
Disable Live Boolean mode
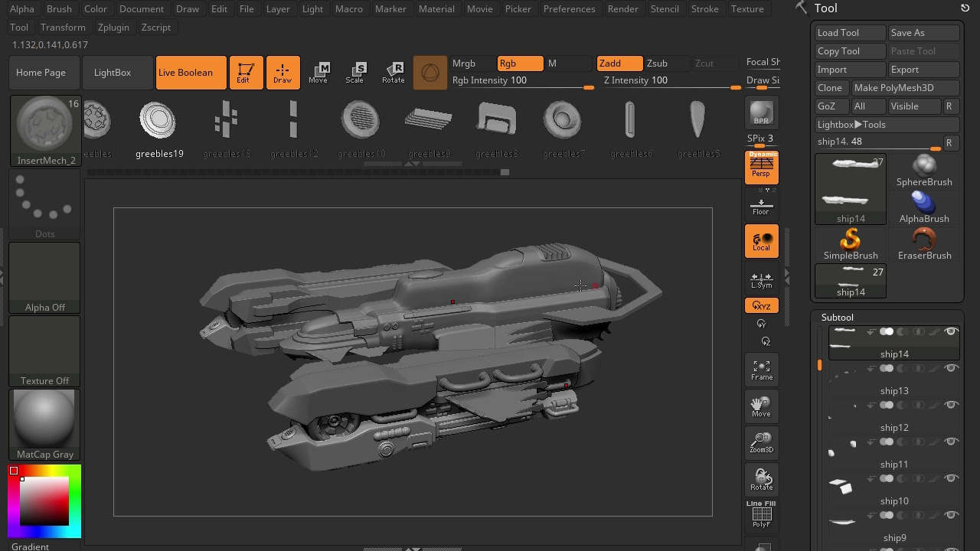(x=191, y=73)
